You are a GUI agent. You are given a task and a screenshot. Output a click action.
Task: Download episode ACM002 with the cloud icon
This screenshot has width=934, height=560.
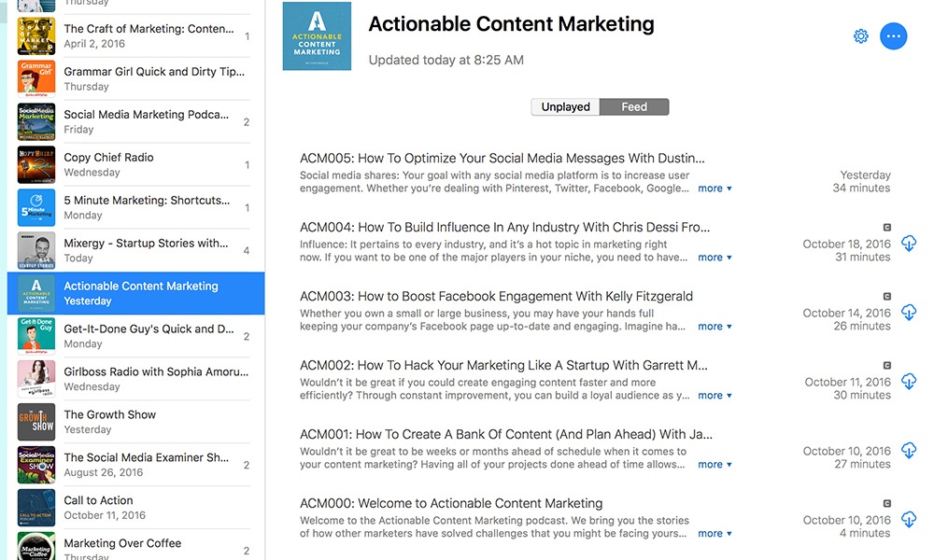point(909,381)
